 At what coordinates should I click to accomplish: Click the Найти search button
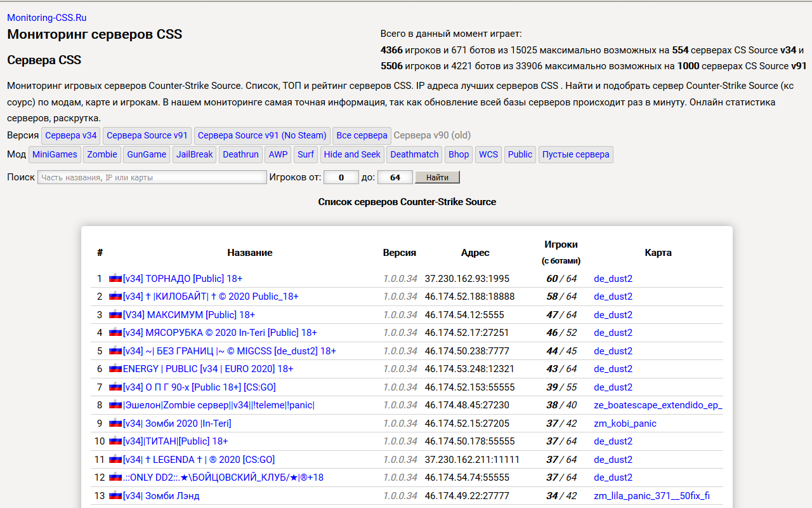pos(437,177)
